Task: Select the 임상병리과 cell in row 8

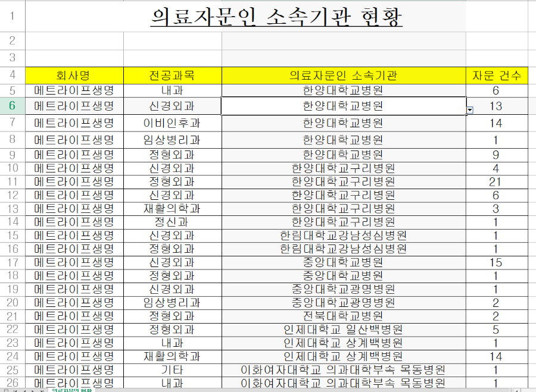Action: click(173, 140)
